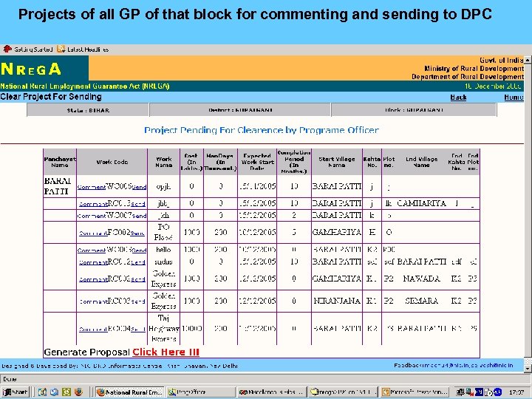Screen dimensions: 532x399
Task: Click the Comment link for PO Flood work
Action: click(x=93, y=233)
